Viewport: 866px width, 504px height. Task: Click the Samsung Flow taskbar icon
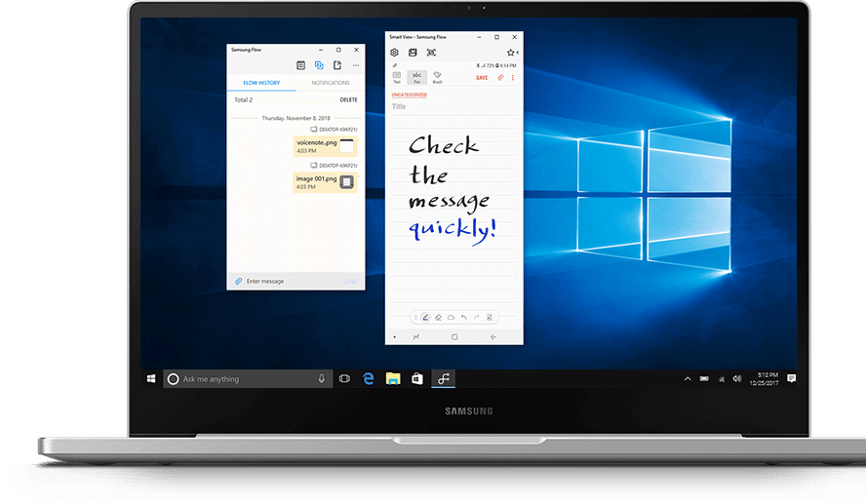point(444,378)
